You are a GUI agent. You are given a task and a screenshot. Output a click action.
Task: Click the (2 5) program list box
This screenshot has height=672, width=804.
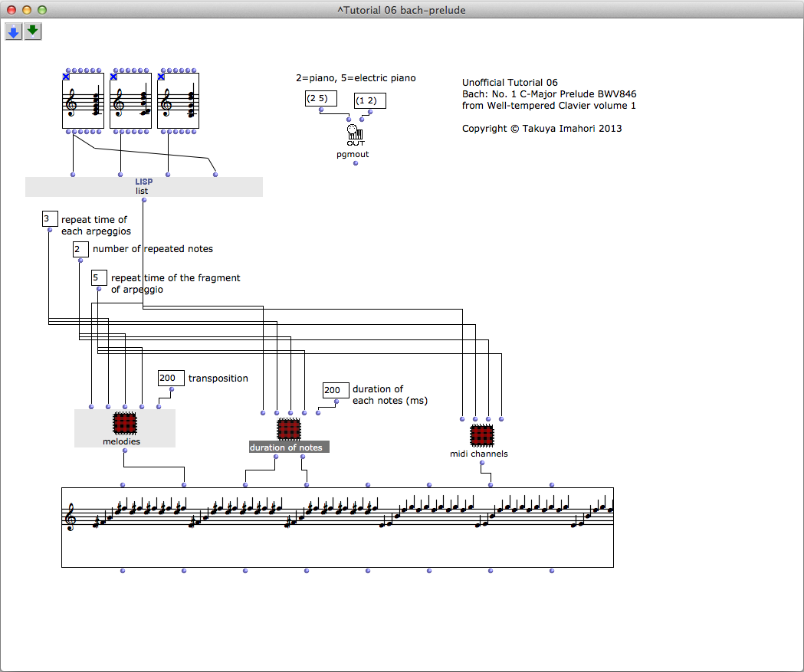(x=320, y=99)
